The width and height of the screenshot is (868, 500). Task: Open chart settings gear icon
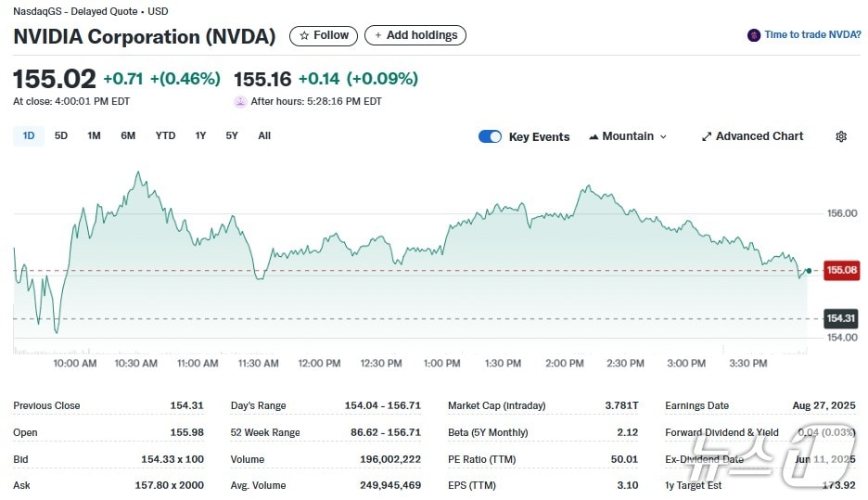[841, 136]
